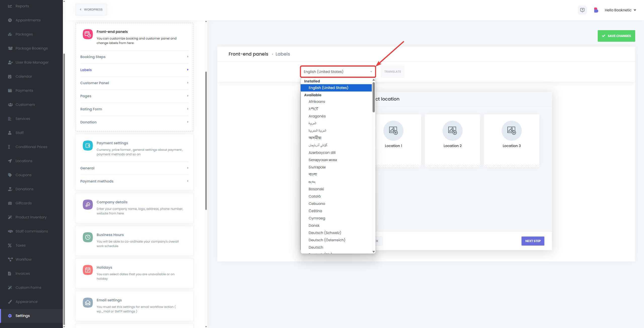Expand the Payment methods section
Screen dimensions: 644x328
click(x=134, y=181)
